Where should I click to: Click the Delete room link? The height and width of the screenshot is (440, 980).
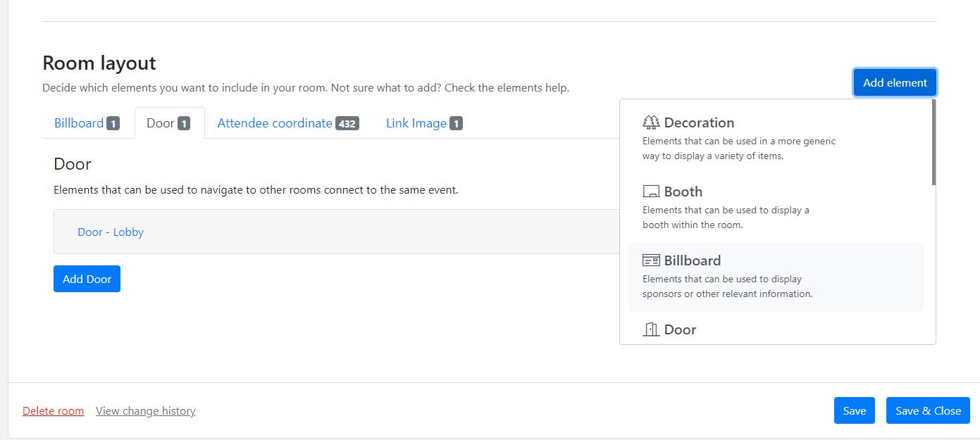click(53, 410)
